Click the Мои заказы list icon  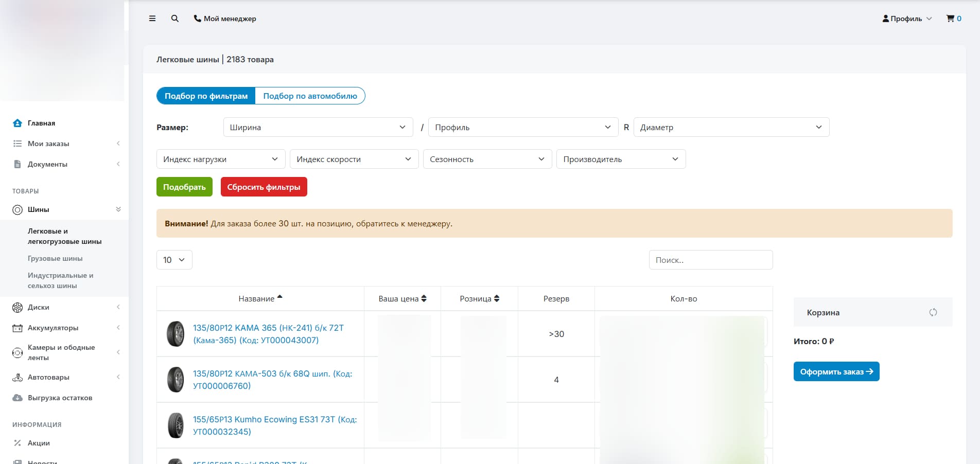(17, 144)
